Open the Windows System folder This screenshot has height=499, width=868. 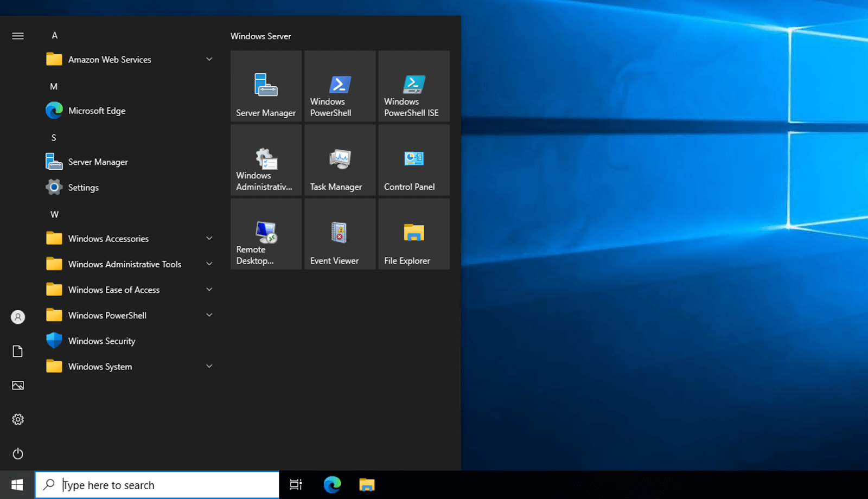(130, 366)
